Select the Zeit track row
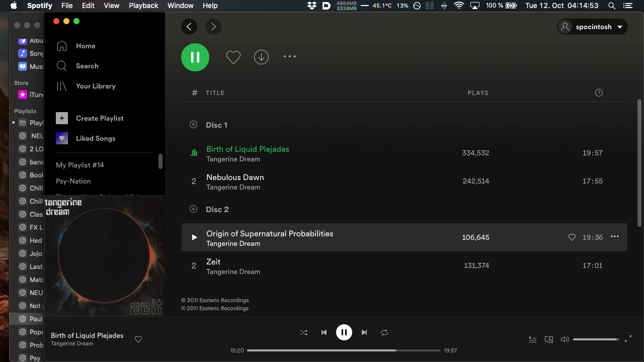The image size is (644, 362). [x=405, y=265]
